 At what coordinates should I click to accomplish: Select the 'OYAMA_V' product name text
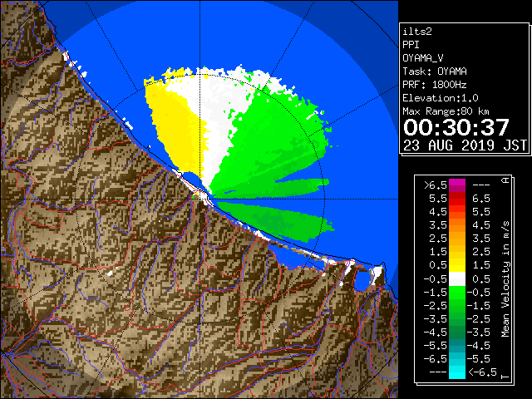(x=423, y=58)
